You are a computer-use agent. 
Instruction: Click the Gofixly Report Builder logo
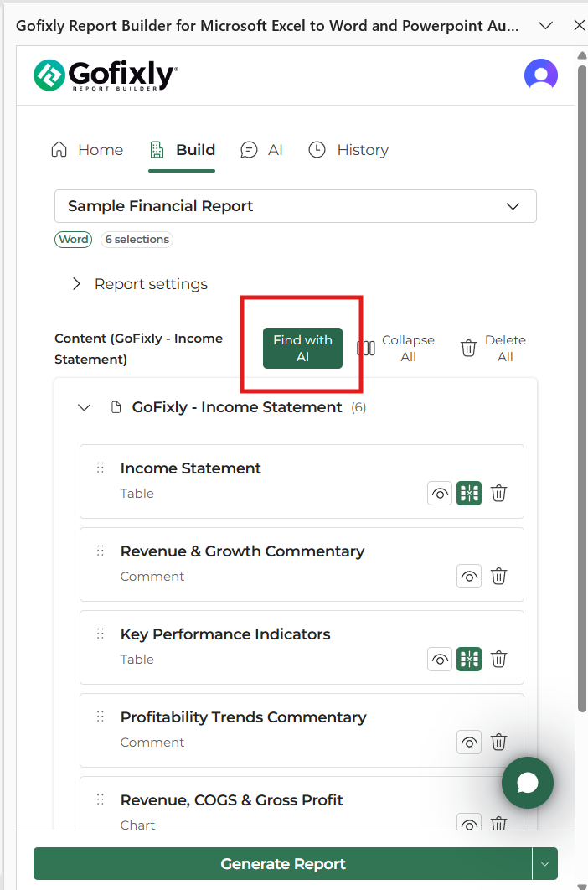pos(106,75)
